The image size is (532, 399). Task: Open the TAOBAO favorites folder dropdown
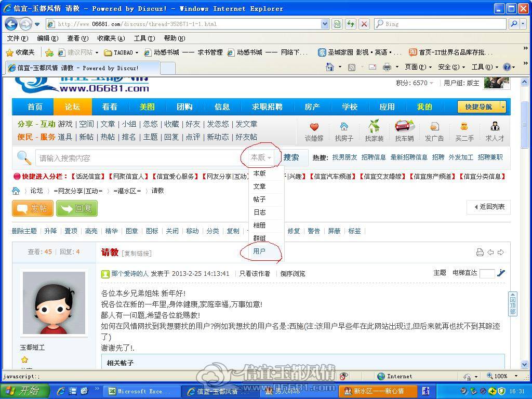click(121, 52)
